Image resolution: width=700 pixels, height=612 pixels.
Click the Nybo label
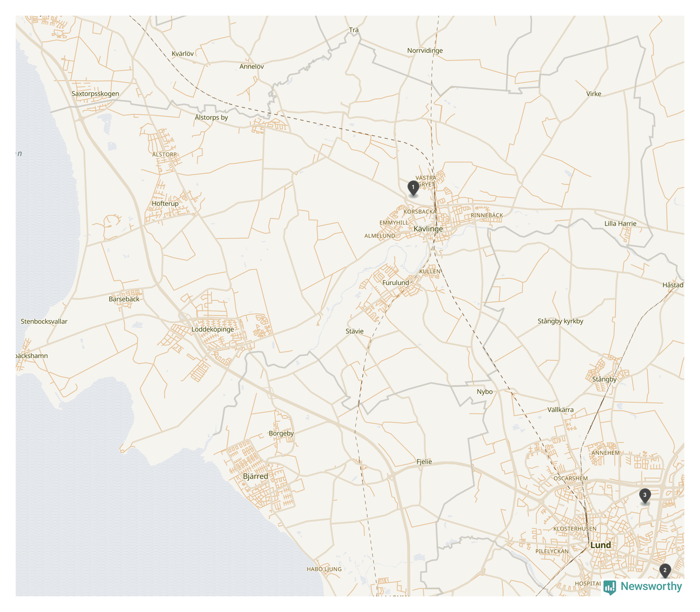pos(485,392)
